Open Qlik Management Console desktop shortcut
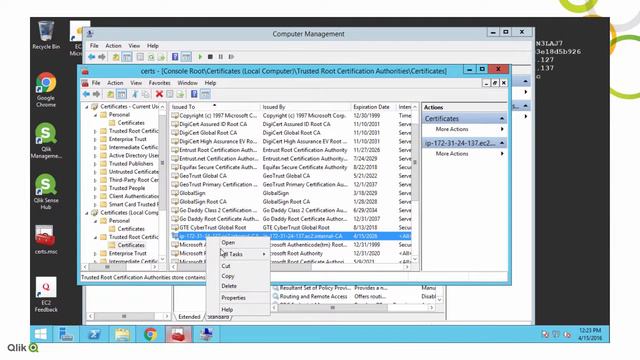 (46, 141)
